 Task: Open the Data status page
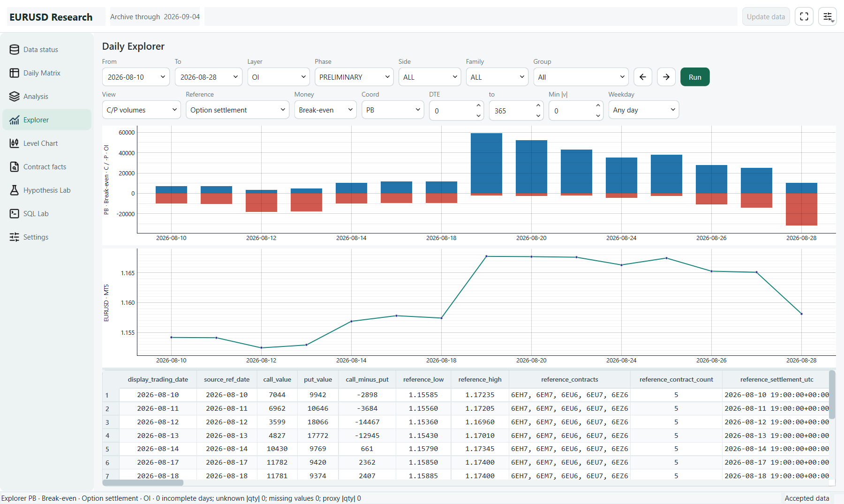click(47, 50)
